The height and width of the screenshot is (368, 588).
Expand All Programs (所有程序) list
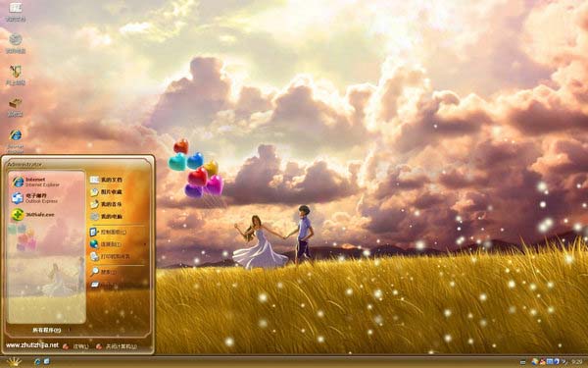click(46, 330)
